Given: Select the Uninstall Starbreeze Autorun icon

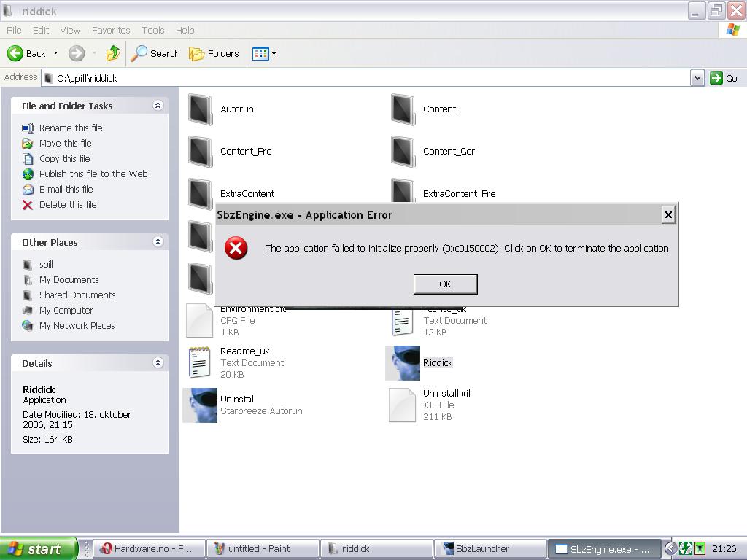Looking at the screenshot, I should point(200,405).
